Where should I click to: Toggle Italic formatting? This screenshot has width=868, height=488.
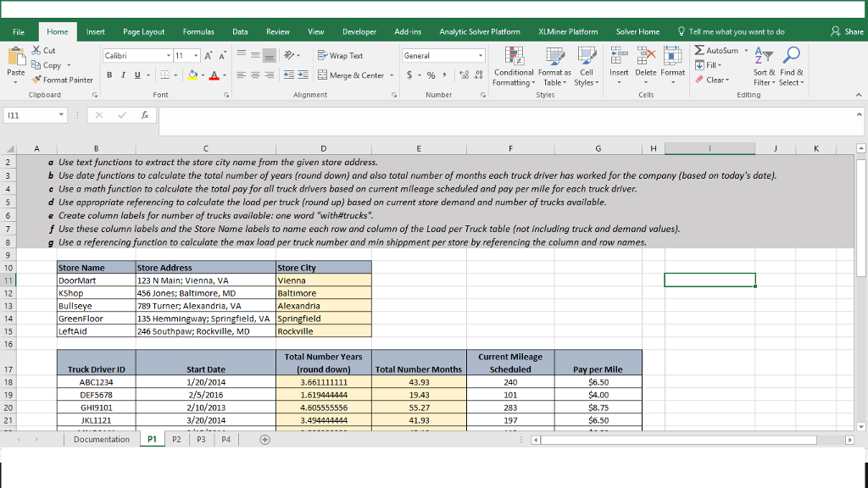pyautogui.click(x=123, y=75)
